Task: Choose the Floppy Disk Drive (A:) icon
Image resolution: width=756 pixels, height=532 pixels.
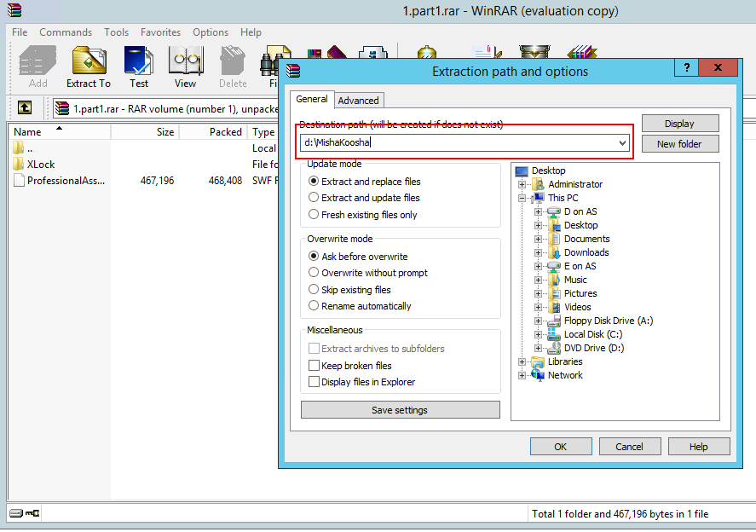Action: [554, 321]
